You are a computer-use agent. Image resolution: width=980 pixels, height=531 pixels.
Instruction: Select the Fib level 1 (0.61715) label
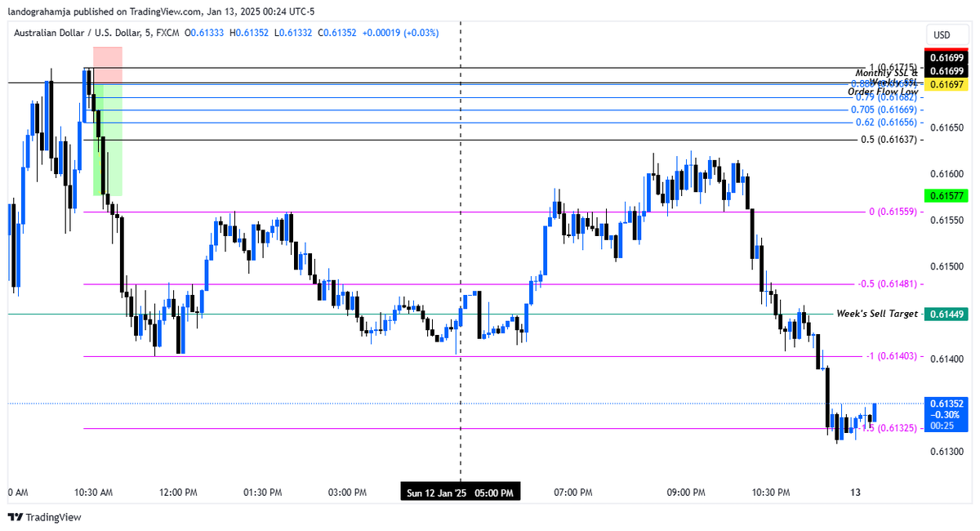click(x=893, y=68)
